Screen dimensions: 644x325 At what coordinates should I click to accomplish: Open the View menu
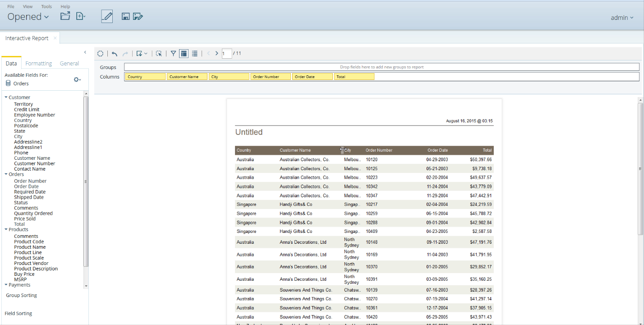coord(28,7)
